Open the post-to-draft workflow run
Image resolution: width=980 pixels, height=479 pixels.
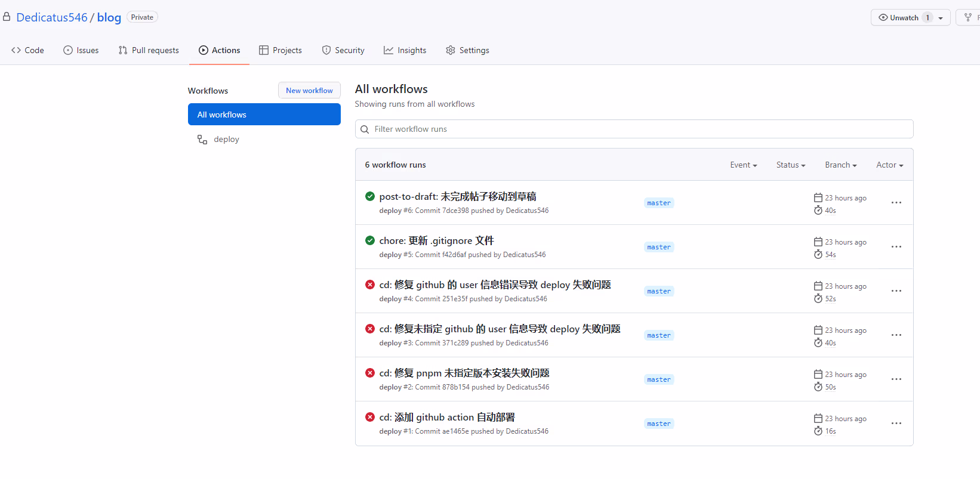458,196
